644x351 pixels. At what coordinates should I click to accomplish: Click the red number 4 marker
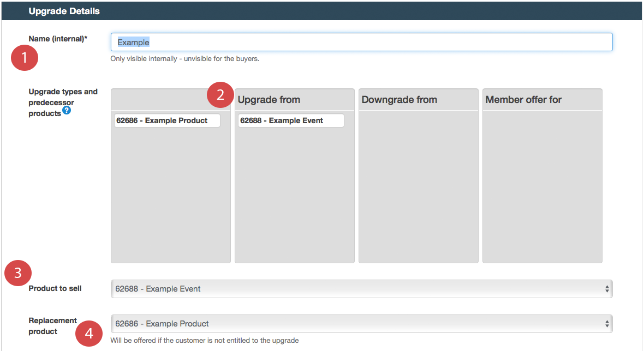tap(88, 333)
